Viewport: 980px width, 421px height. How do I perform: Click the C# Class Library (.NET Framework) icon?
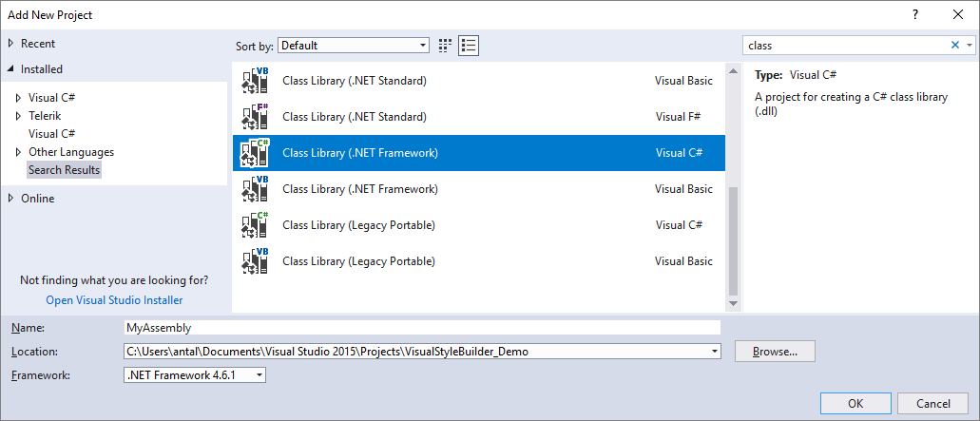pos(255,153)
